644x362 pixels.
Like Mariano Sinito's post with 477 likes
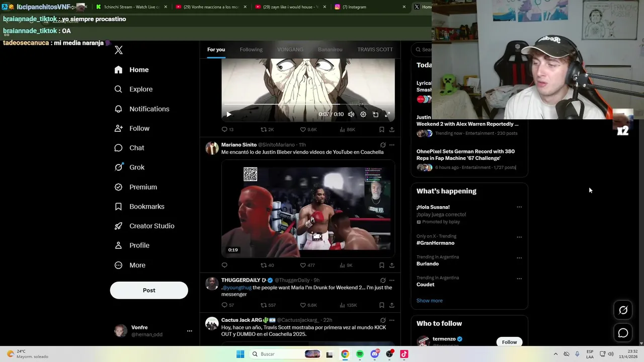(x=307, y=265)
